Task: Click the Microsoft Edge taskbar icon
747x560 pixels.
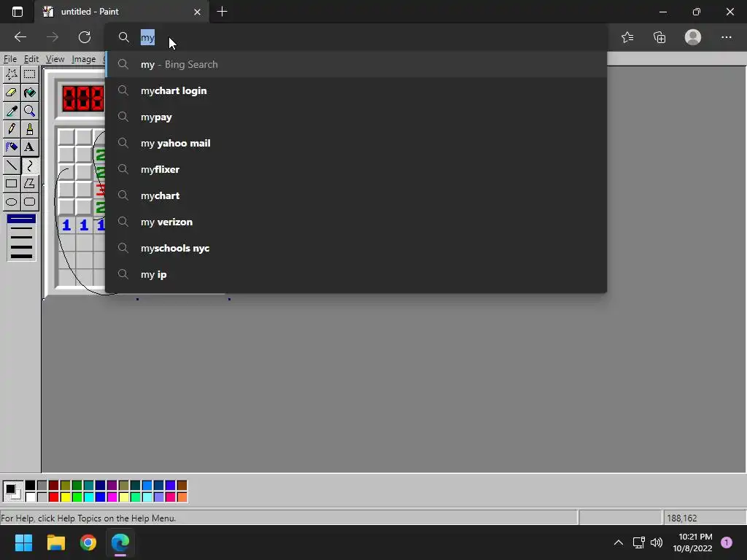Action: point(120,542)
